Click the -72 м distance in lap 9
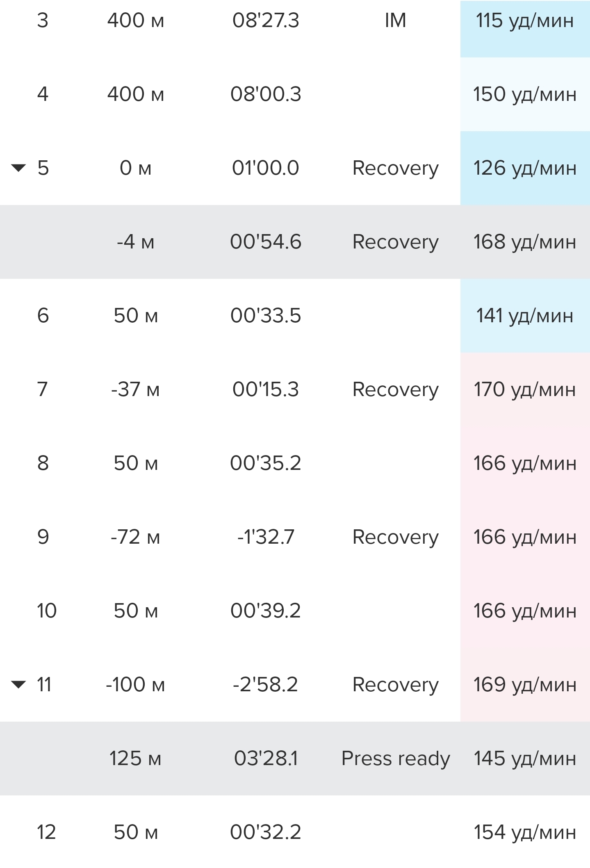The image size is (590, 868). (x=135, y=537)
